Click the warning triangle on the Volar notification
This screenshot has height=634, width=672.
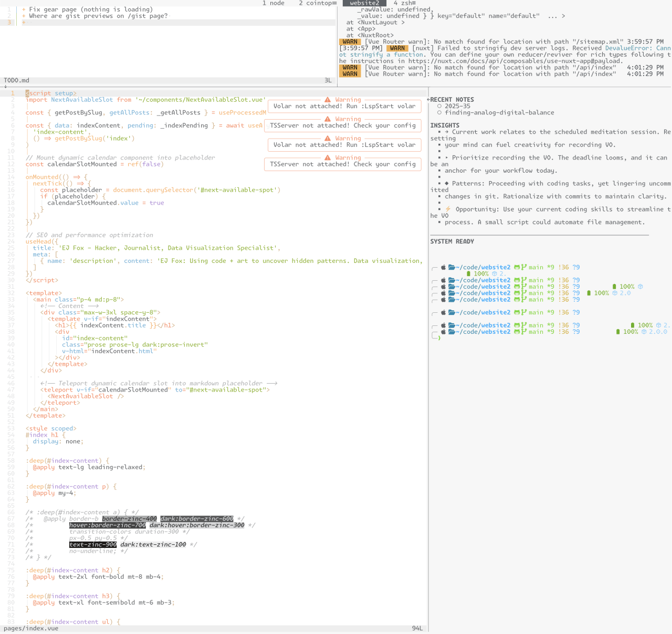[x=327, y=100]
